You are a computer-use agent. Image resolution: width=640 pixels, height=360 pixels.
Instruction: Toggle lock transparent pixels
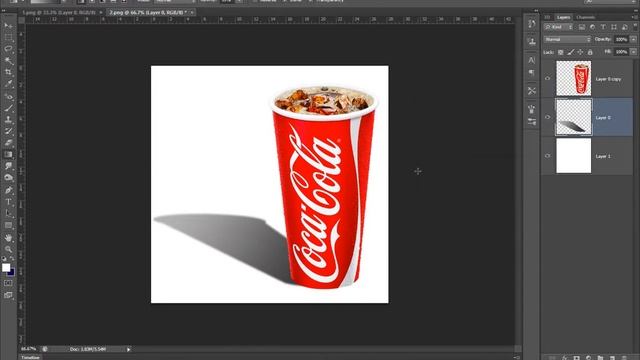point(560,52)
